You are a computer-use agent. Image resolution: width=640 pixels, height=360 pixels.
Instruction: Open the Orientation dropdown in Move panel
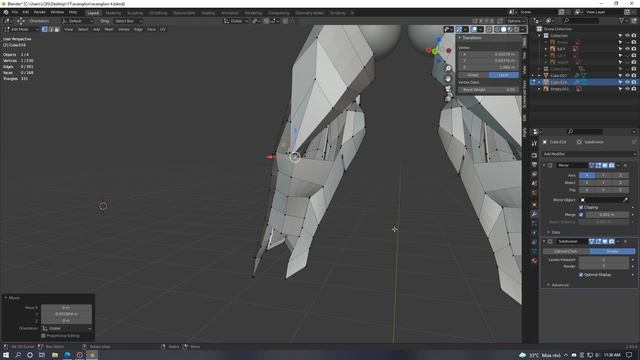point(67,329)
